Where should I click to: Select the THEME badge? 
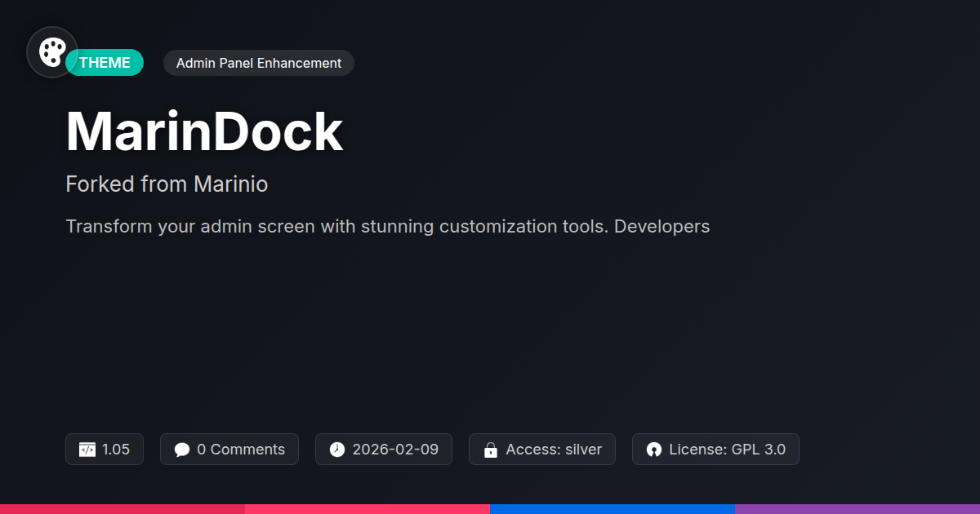pos(105,63)
